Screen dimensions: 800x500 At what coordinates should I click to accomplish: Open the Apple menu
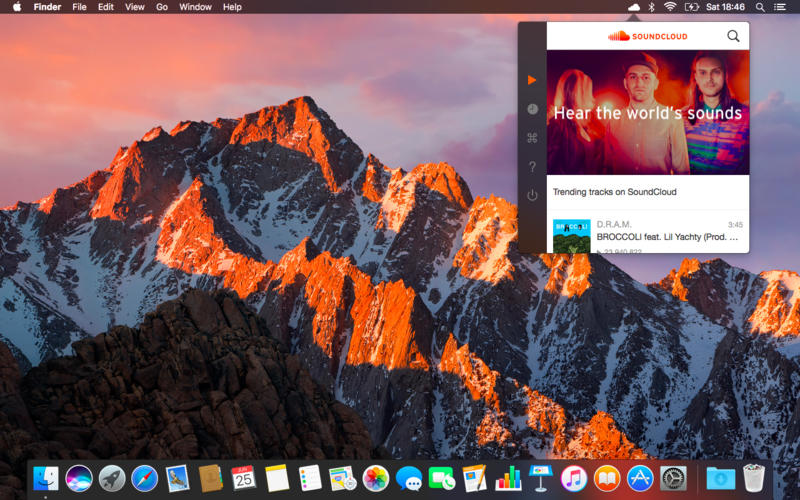(x=17, y=7)
